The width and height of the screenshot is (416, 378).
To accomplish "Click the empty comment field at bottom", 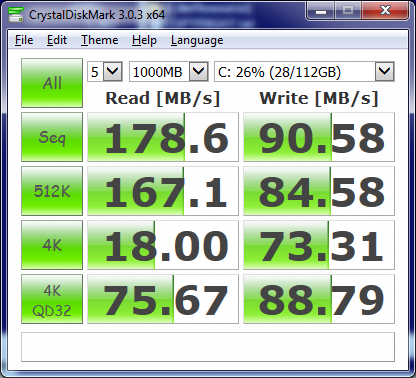I will coord(208,347).
